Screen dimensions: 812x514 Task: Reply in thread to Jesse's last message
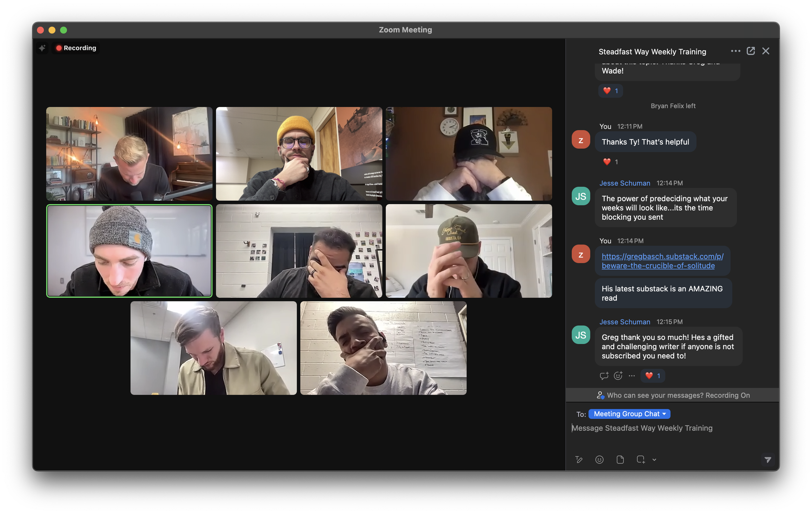click(604, 376)
